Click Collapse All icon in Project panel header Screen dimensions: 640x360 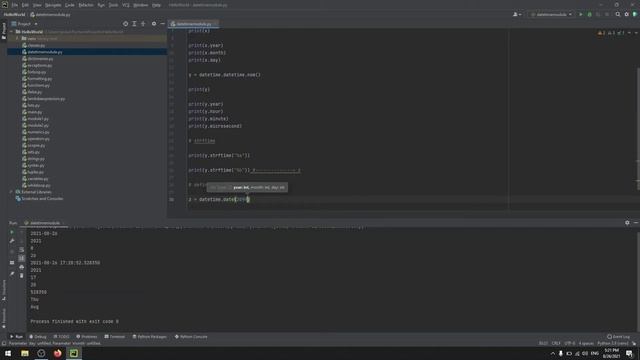[143, 24]
